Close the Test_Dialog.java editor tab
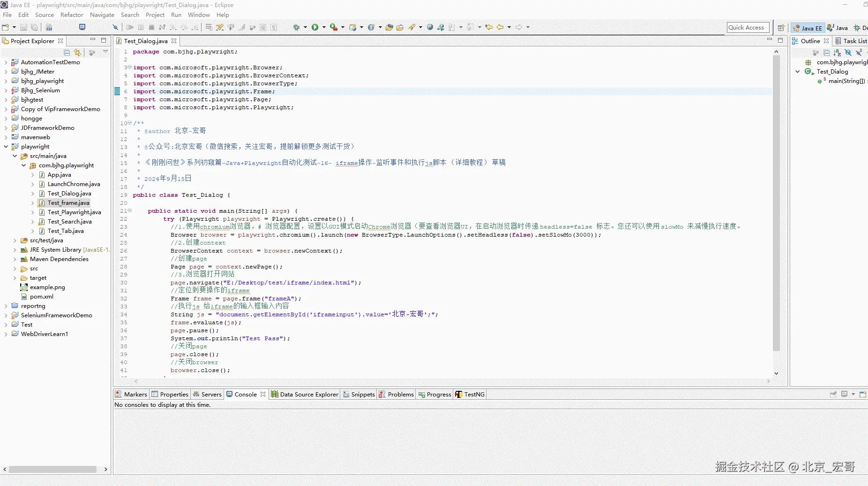 point(174,41)
